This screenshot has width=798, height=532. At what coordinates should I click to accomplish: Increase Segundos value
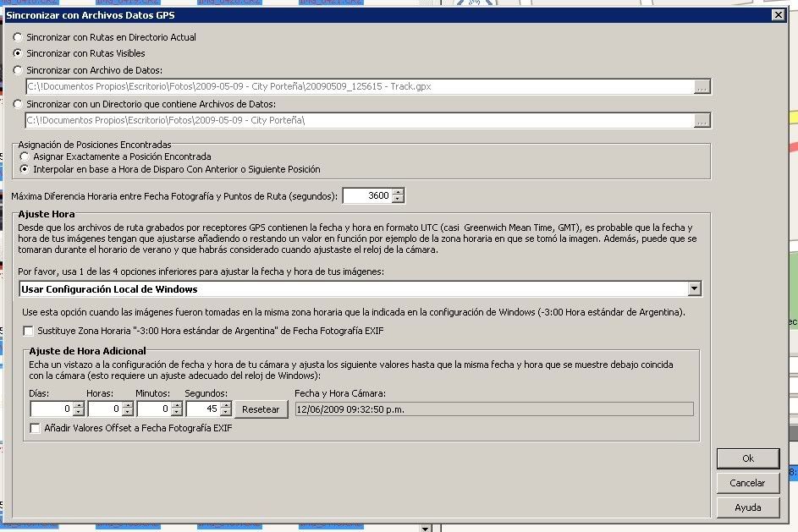(226, 405)
